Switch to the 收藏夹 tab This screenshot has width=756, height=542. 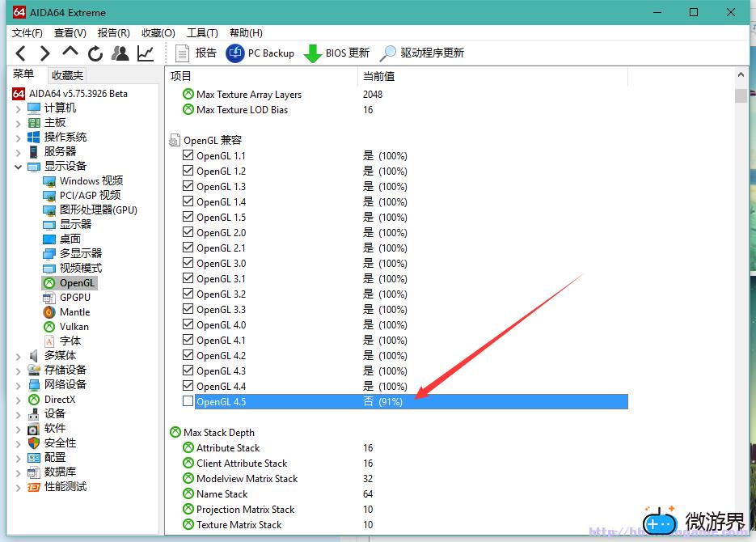point(67,75)
